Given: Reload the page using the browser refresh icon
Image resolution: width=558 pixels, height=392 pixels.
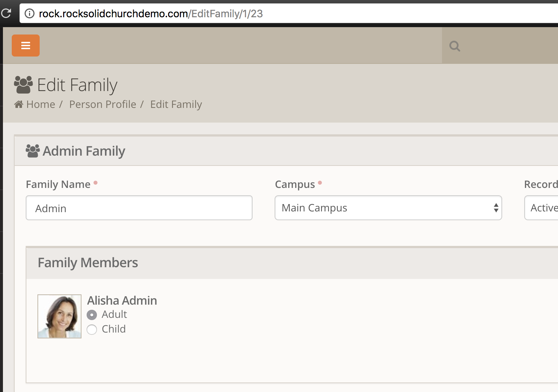Looking at the screenshot, I should click(6, 14).
